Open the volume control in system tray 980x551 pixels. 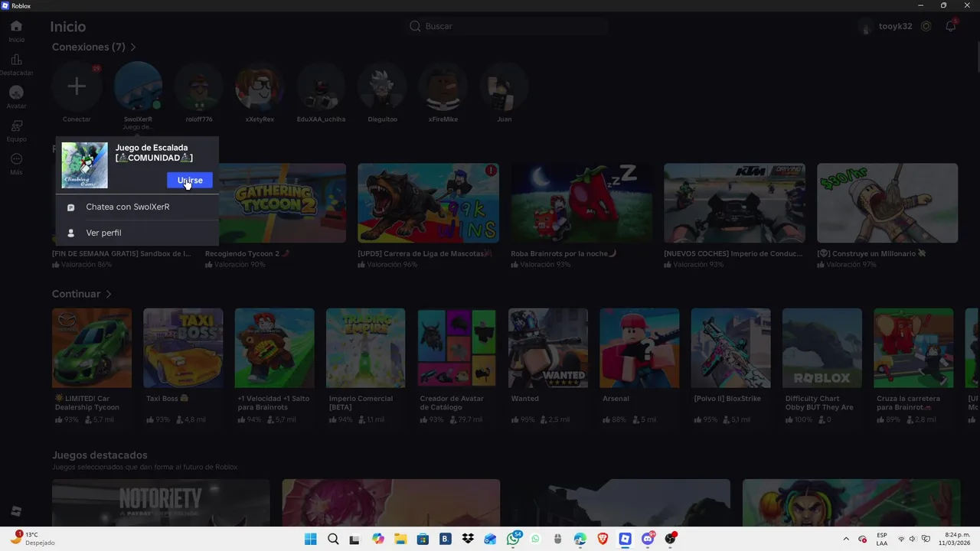[x=912, y=539]
